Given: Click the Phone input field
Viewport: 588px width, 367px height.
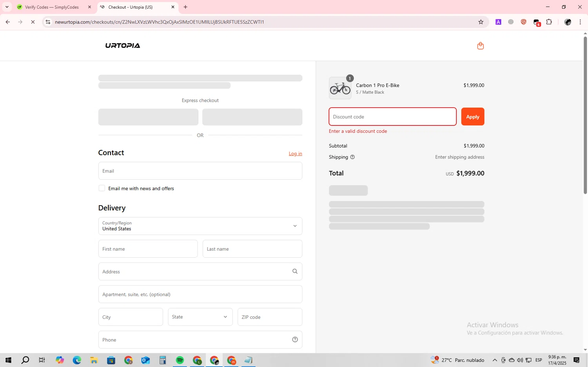Looking at the screenshot, I should point(200,340).
